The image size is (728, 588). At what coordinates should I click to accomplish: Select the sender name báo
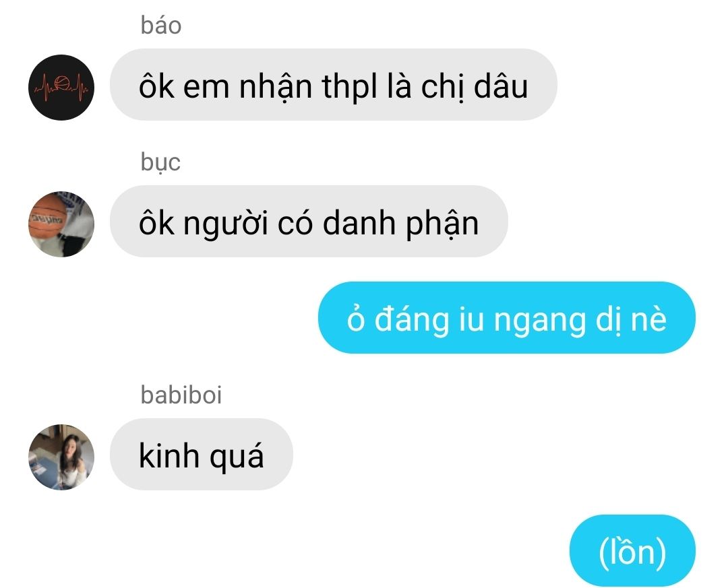(x=160, y=25)
